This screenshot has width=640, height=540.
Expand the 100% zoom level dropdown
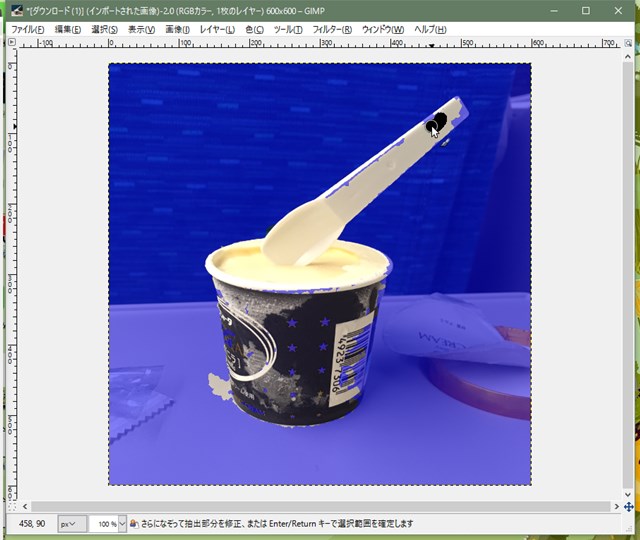[x=122, y=524]
